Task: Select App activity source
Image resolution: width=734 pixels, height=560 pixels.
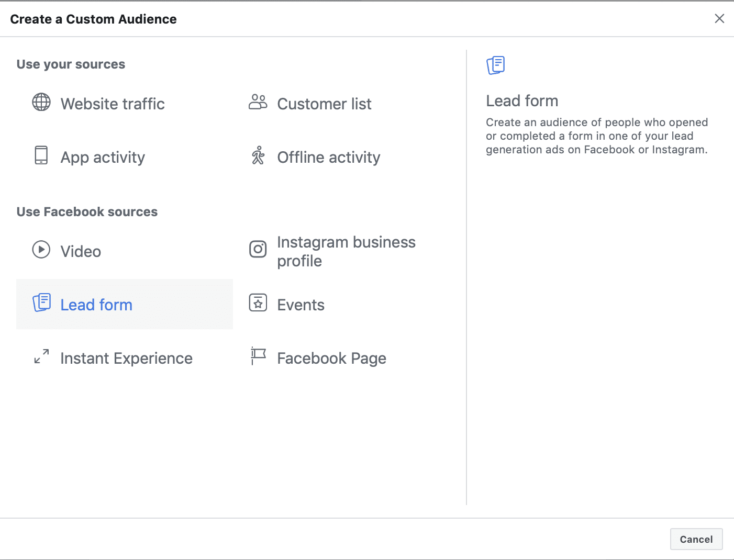Action: click(x=103, y=158)
